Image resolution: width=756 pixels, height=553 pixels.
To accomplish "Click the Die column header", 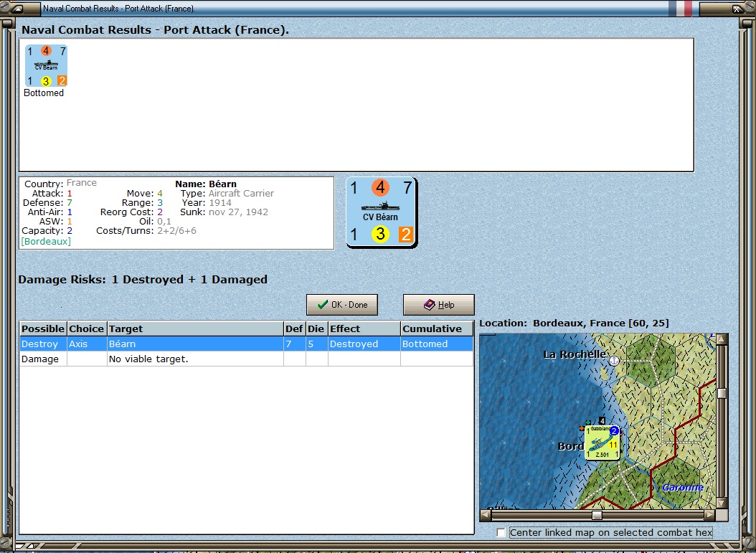I will click(316, 329).
